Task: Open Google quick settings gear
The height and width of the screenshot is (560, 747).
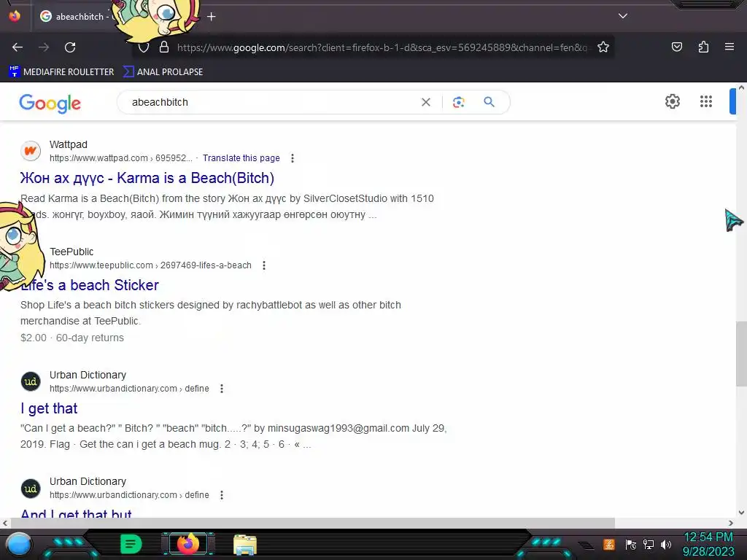Action: click(x=672, y=101)
